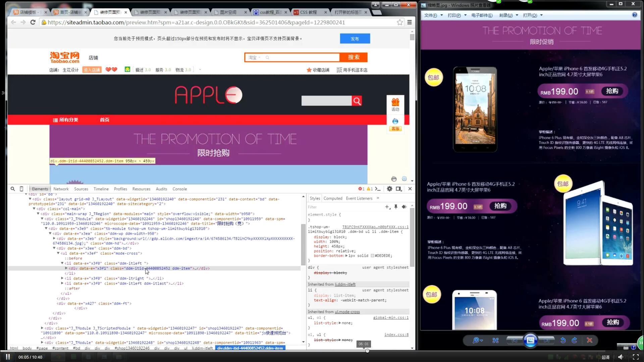This screenshot has height=362, width=644.
Task: Bookmark this page with the star icon
Action: pos(400,22)
